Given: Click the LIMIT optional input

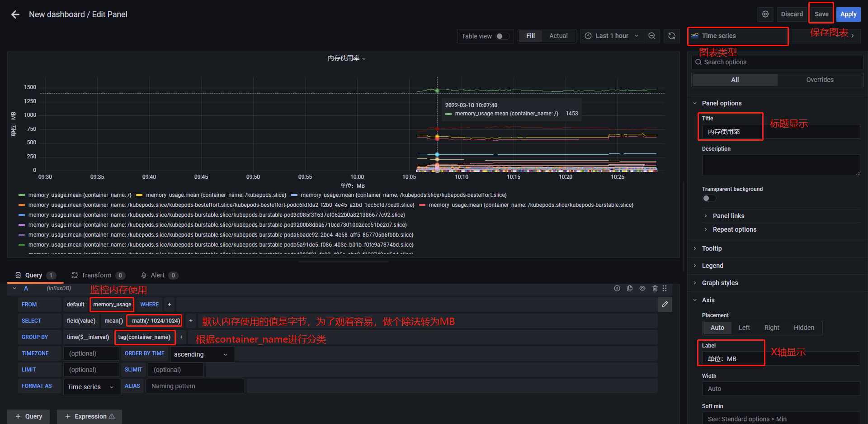Looking at the screenshot, I should click(91, 370).
